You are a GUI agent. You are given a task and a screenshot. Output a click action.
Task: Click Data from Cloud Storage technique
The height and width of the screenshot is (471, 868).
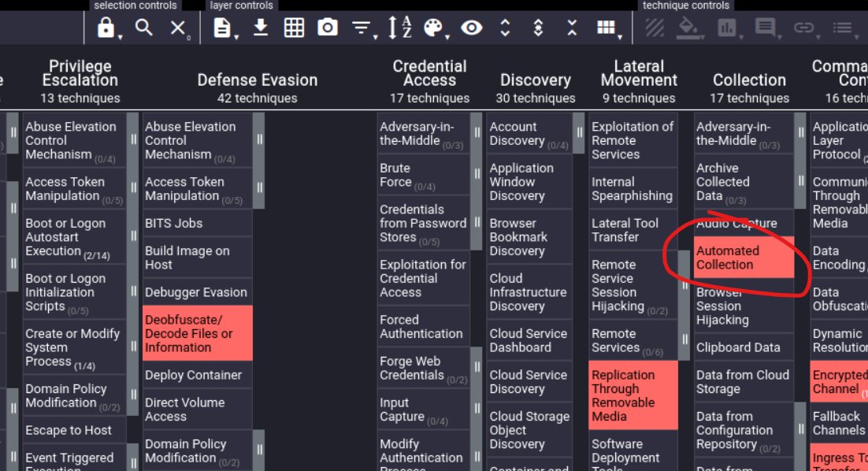pos(744,381)
